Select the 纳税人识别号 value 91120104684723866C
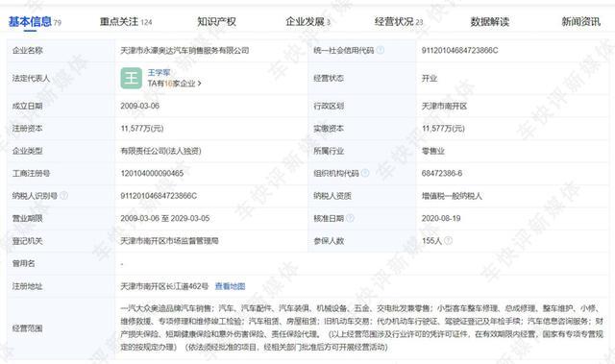 point(159,196)
